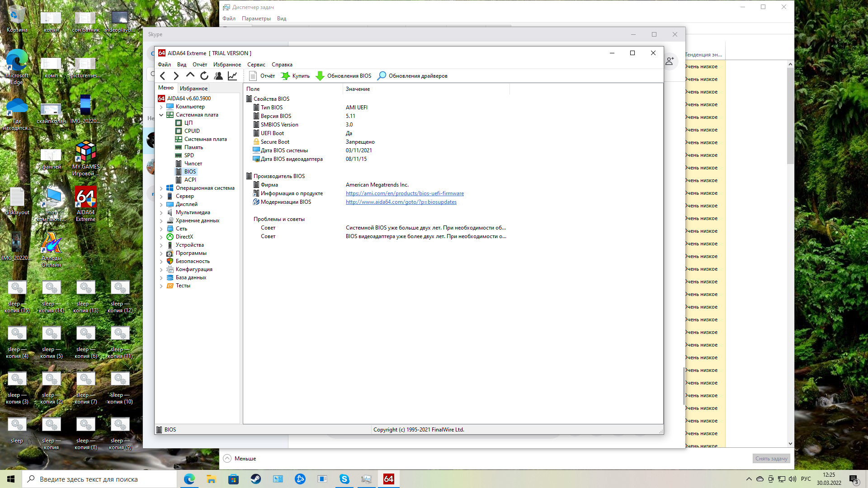Open driver updates magnifier button

(x=412, y=76)
